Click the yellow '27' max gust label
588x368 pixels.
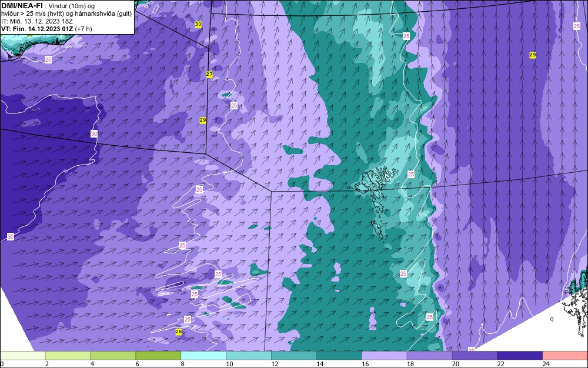209,74
